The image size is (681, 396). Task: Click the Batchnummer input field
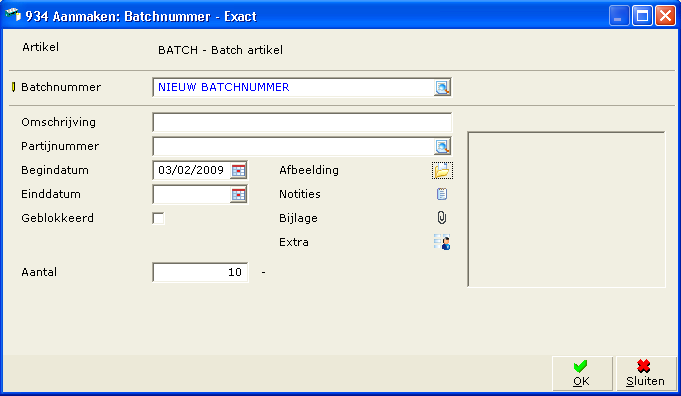293,87
